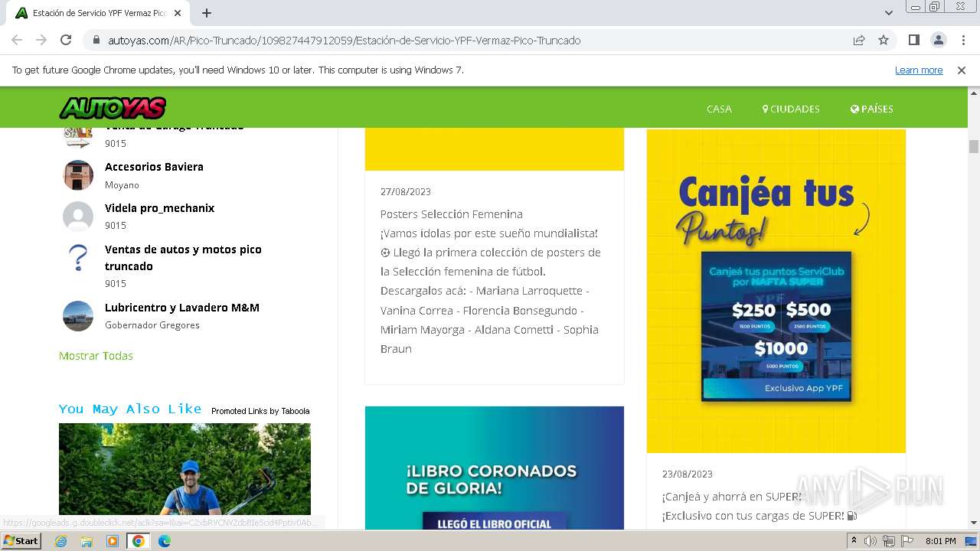The height and width of the screenshot is (551, 980).
Task: Click the 27/08/2023 post date
Action: [406, 191]
